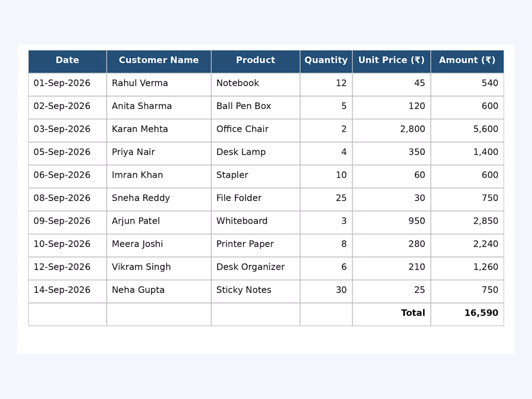The width and height of the screenshot is (532, 399).
Task: Select the Ball Pen Box cell
Action: (255, 107)
